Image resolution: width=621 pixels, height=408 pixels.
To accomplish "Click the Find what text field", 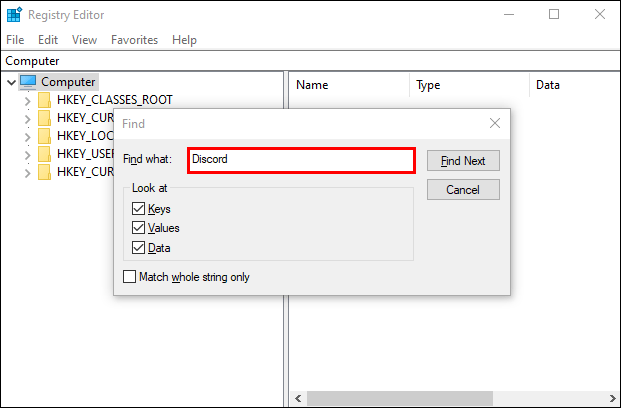I will tap(301, 160).
